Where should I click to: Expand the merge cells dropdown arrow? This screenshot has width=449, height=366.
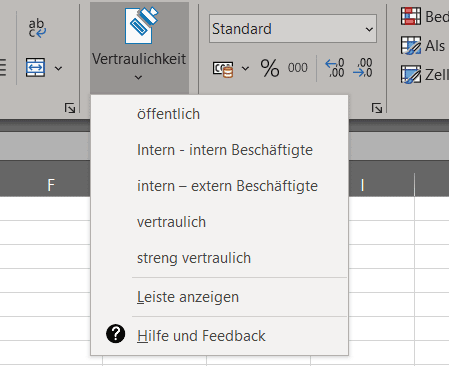click(x=58, y=68)
